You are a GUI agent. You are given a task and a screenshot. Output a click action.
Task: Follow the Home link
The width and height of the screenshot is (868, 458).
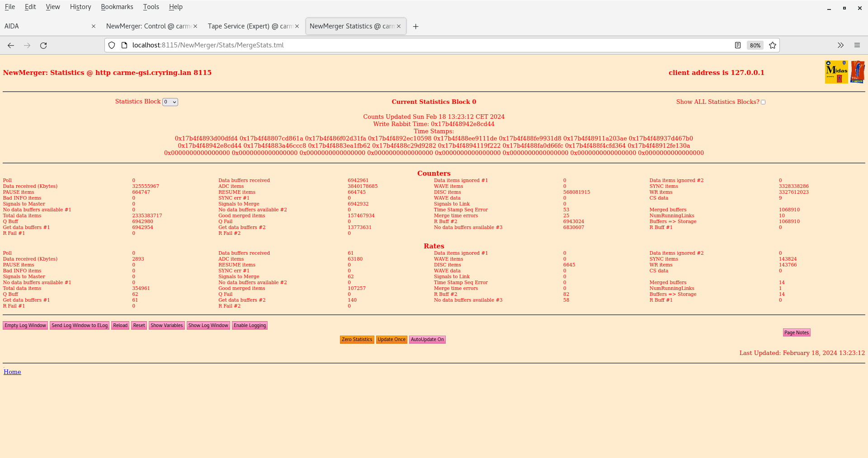pyautogui.click(x=12, y=372)
